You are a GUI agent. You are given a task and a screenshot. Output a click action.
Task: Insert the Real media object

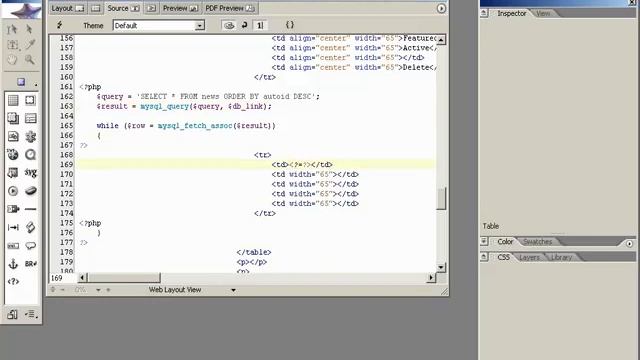point(13,191)
